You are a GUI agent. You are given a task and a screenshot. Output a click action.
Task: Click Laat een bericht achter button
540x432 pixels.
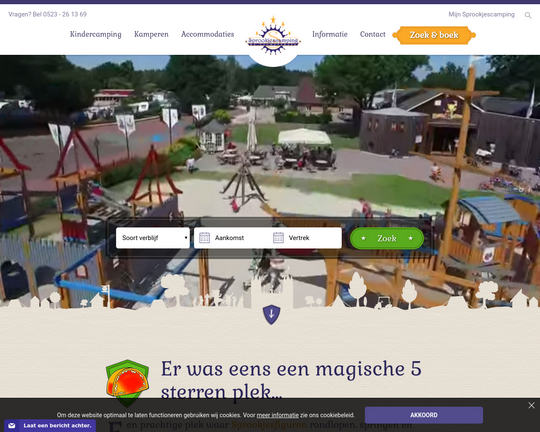(50, 425)
